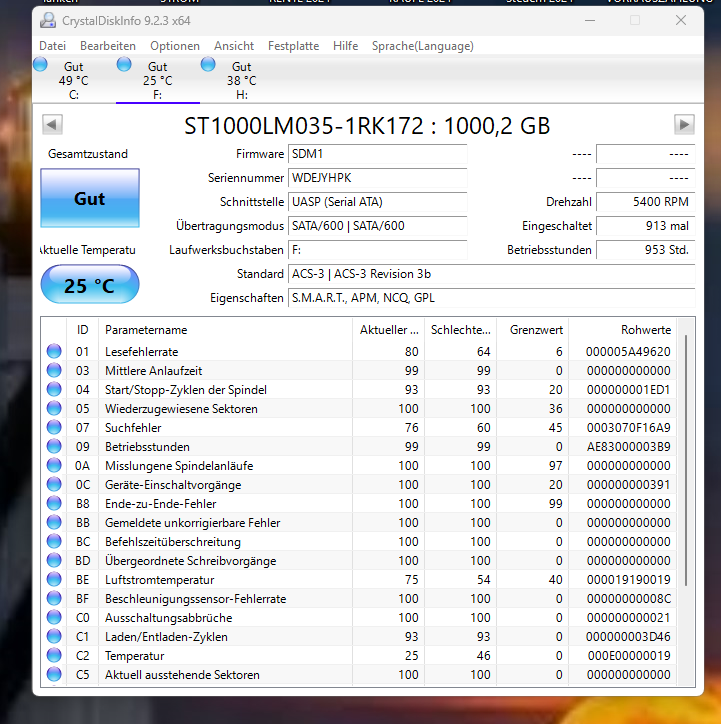721x724 pixels.
Task: Click the Firmware field SDM1
Action: (x=378, y=154)
